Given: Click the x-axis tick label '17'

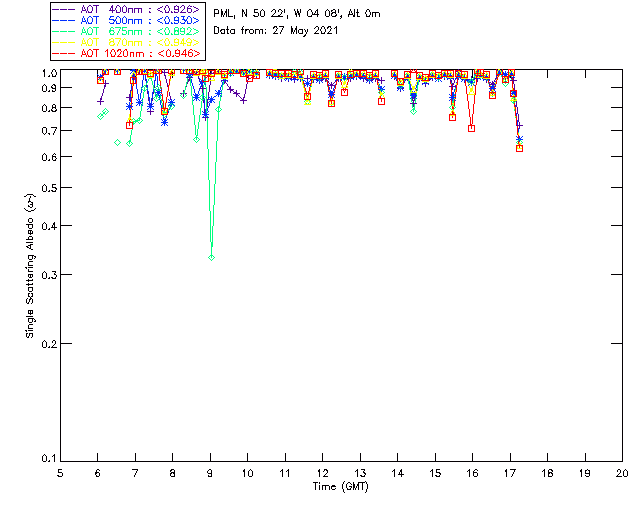Looking at the screenshot, I should [510, 473].
